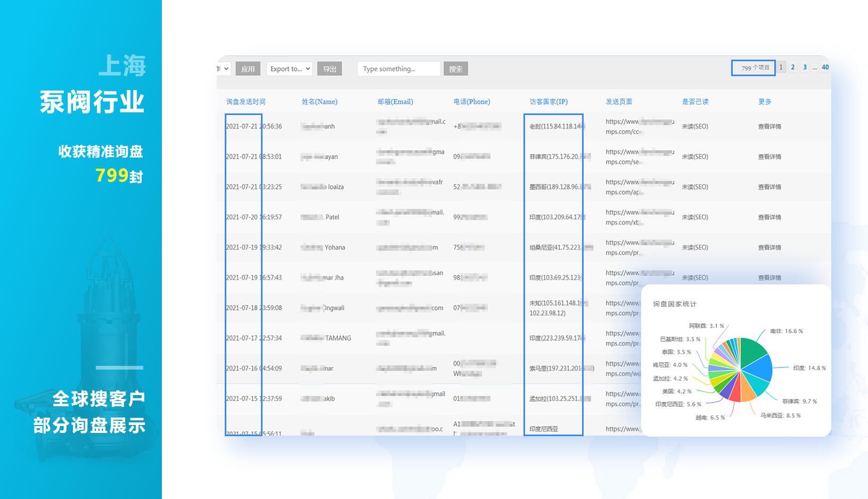Click the 导出 export button
The image size is (868, 499).
pyautogui.click(x=330, y=69)
